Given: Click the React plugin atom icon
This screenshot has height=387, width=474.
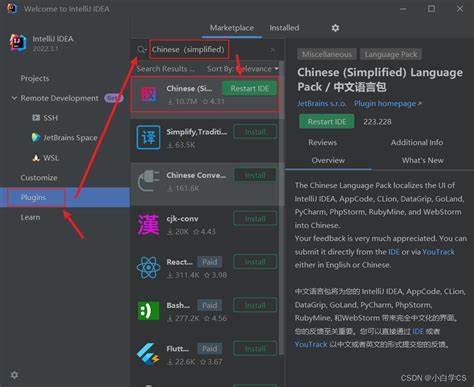Looking at the screenshot, I should pyautogui.click(x=148, y=267).
